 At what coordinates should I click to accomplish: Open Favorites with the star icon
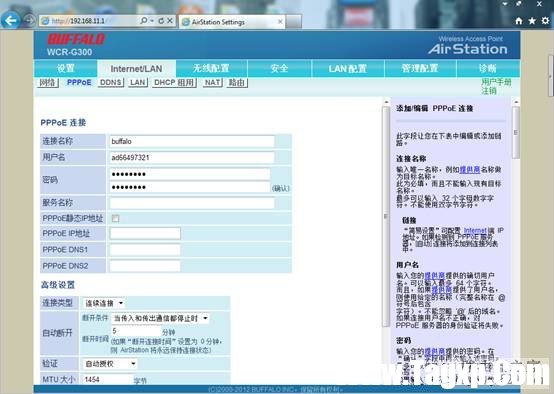click(532, 21)
